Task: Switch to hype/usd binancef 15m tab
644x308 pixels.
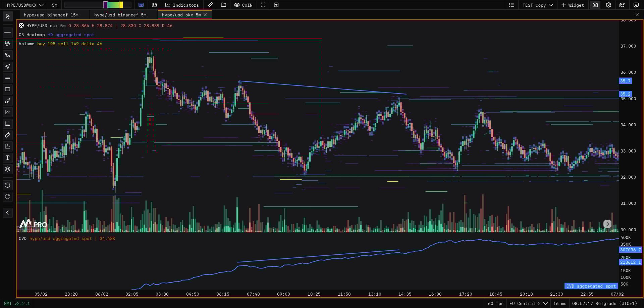Action: coord(51,15)
